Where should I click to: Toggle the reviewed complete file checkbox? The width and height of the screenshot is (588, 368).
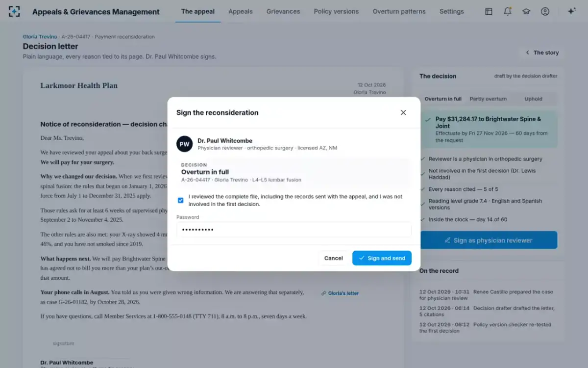(181, 200)
